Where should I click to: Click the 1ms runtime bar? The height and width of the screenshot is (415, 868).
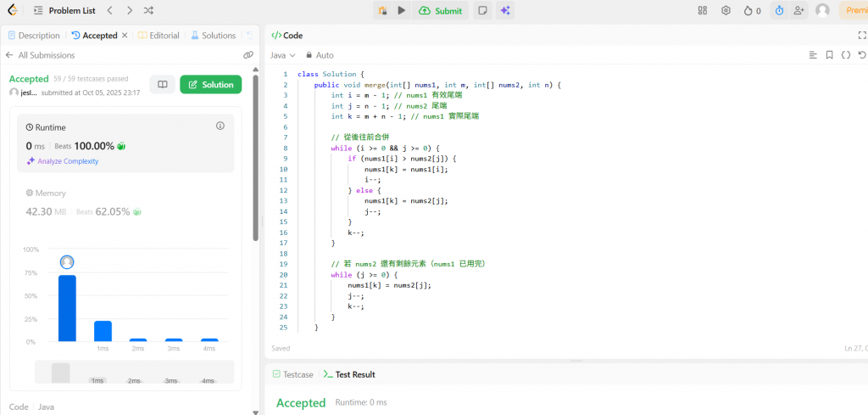point(103,331)
